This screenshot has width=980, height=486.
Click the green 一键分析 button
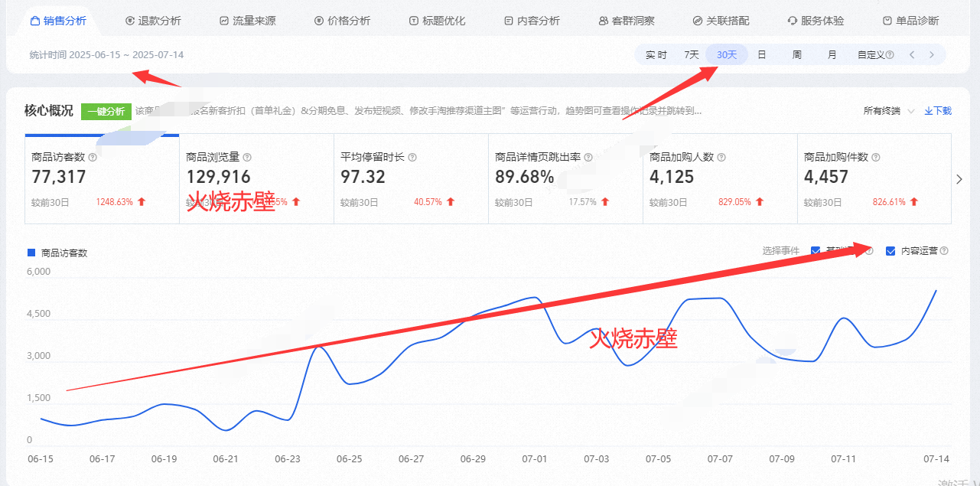click(x=106, y=111)
